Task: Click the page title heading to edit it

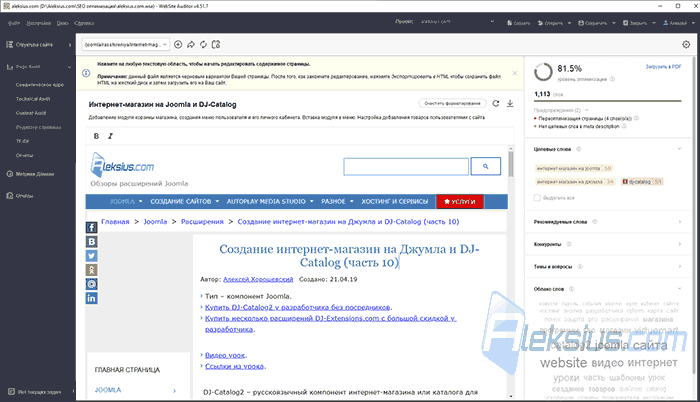Action: coord(349,255)
